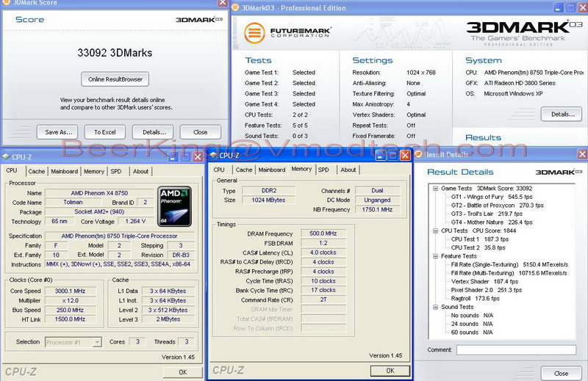This screenshot has width=588, height=381.
Task: Export the score with To Excel button
Action: pyautogui.click(x=105, y=132)
